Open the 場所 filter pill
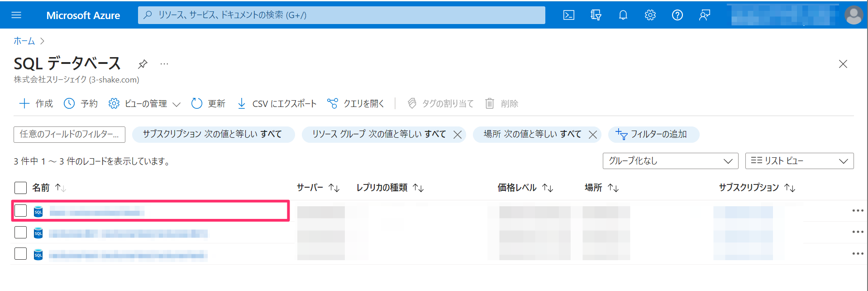Screen dimensions: 868x291 click(532, 134)
